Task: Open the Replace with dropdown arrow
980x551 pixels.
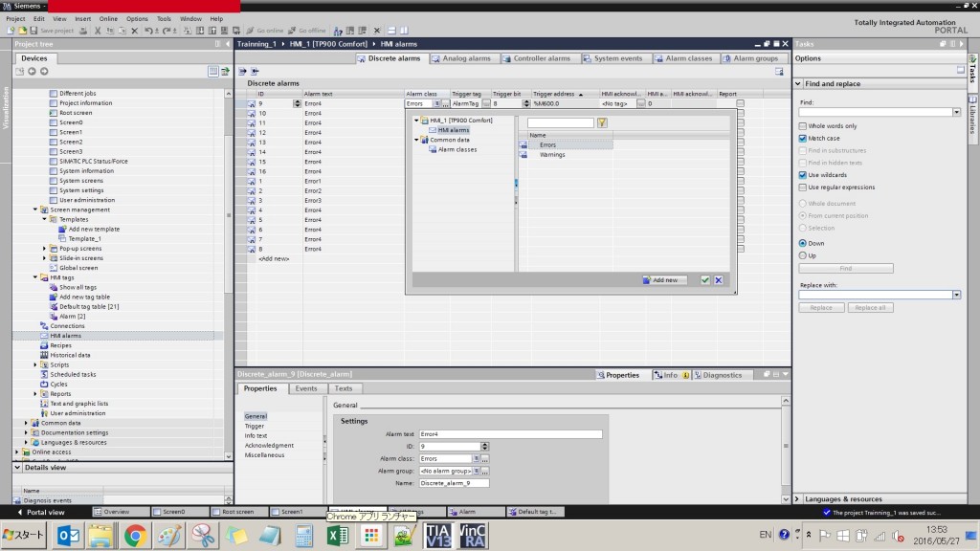Action: point(956,295)
